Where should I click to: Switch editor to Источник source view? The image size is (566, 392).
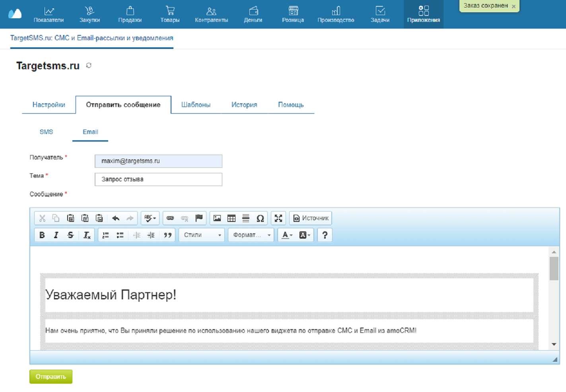pos(311,218)
